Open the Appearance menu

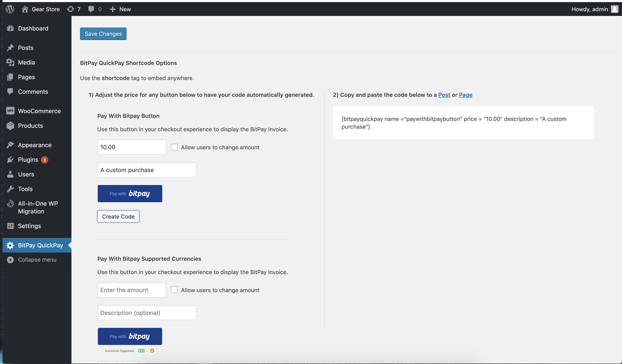click(x=35, y=145)
